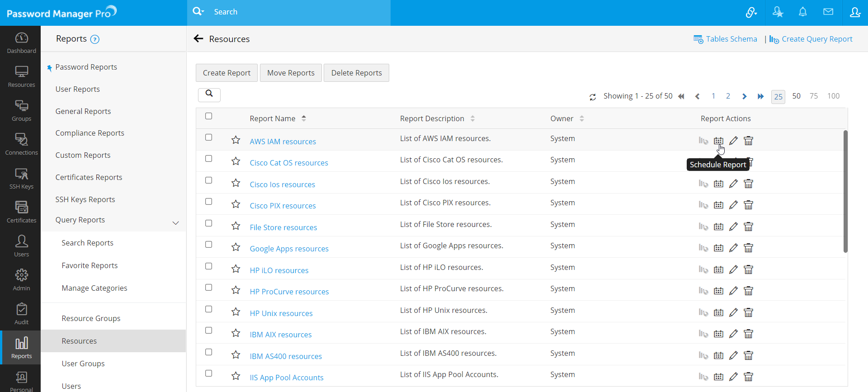This screenshot has height=392, width=868.
Task: Click the back arrow next to Resources heading
Action: pos(198,39)
